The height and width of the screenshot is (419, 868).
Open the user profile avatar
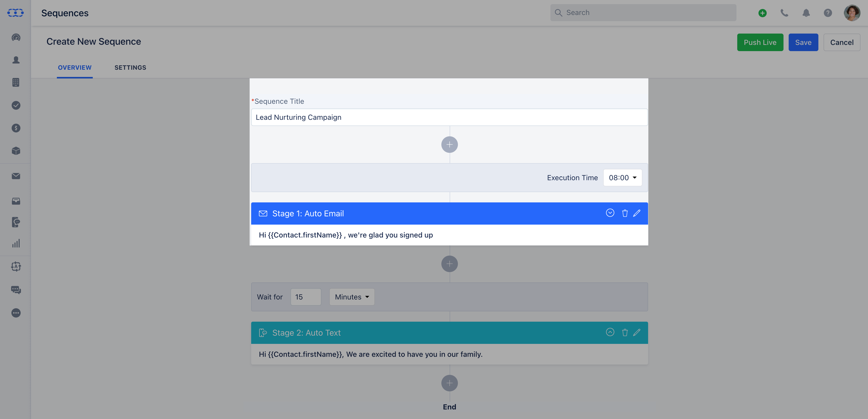pos(852,13)
